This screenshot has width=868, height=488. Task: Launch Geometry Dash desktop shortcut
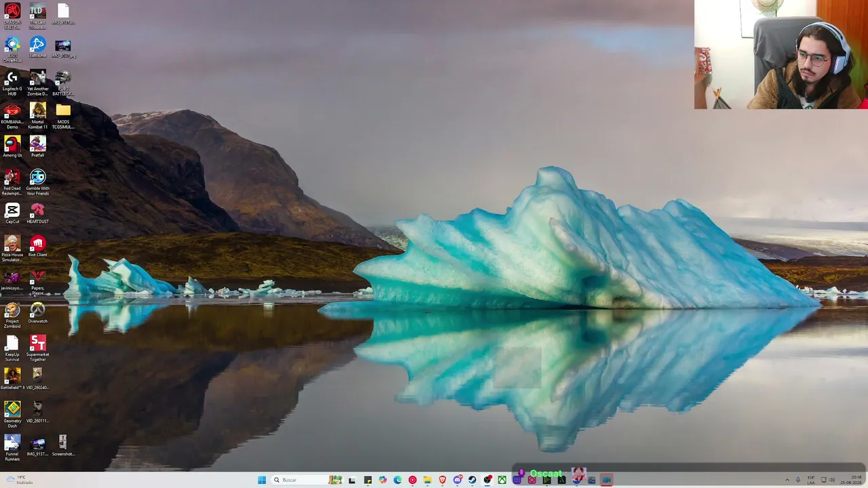click(x=12, y=415)
